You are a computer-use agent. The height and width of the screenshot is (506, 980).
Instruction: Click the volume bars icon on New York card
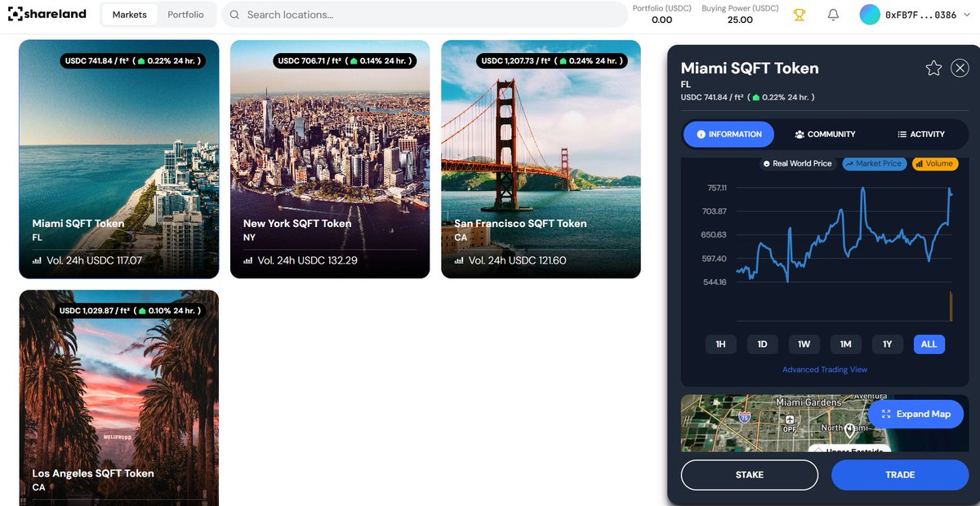point(247,261)
